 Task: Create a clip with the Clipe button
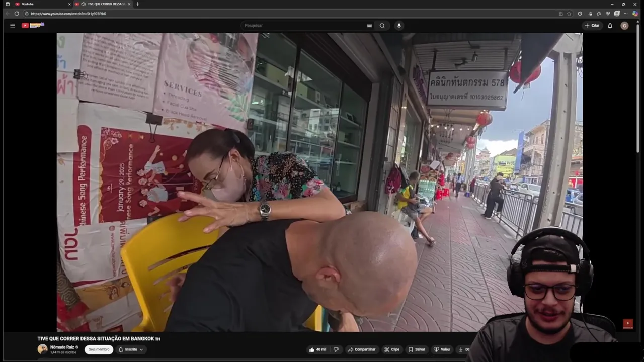(x=392, y=349)
